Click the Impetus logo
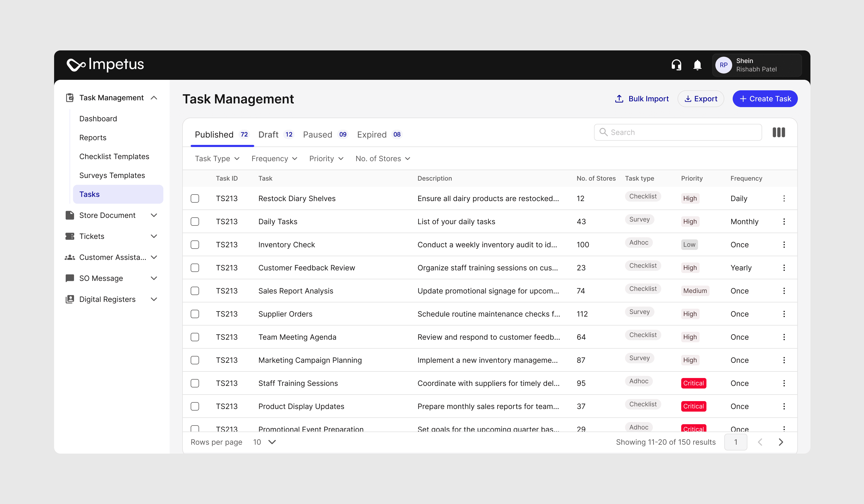This screenshot has width=864, height=504. tap(105, 64)
